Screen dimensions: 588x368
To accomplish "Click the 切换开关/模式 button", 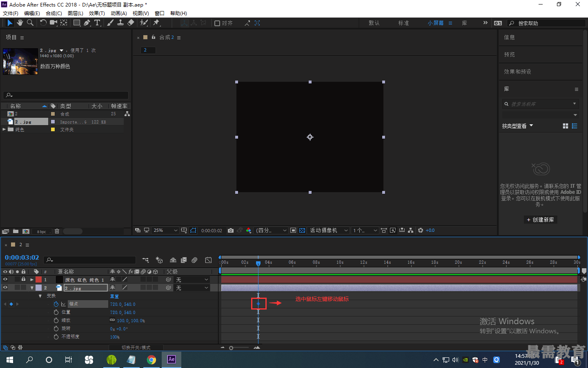I will point(136,348).
